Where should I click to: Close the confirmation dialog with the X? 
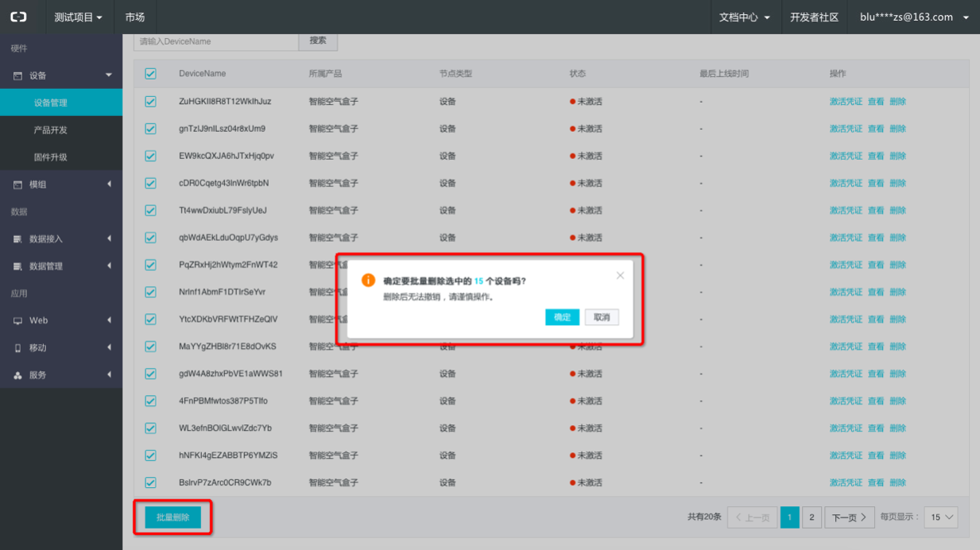620,276
